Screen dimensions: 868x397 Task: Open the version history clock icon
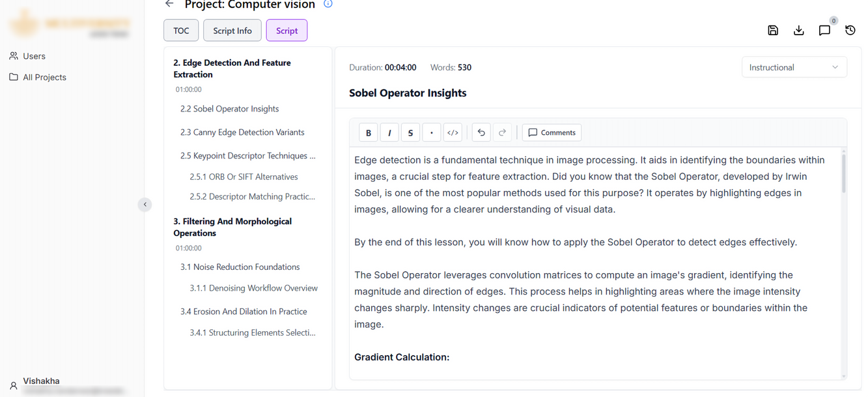pyautogui.click(x=850, y=30)
